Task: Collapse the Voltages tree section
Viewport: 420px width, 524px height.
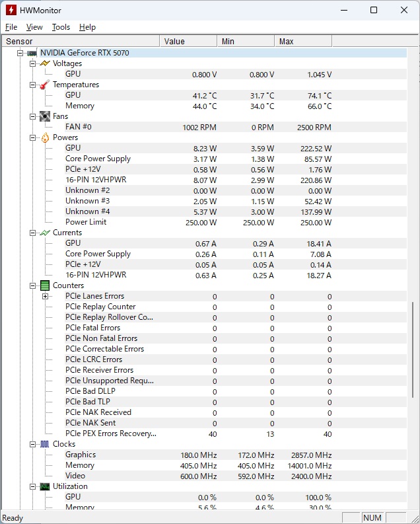Action: [x=32, y=63]
